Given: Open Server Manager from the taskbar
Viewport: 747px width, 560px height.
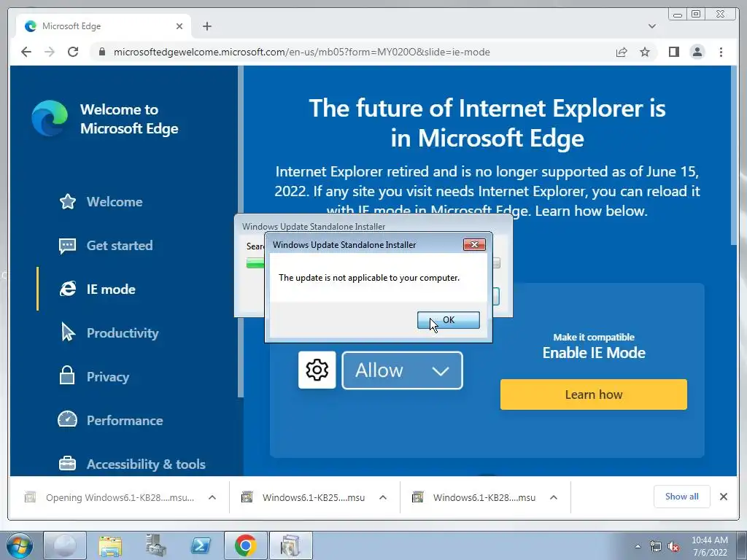Looking at the screenshot, I should point(156,545).
